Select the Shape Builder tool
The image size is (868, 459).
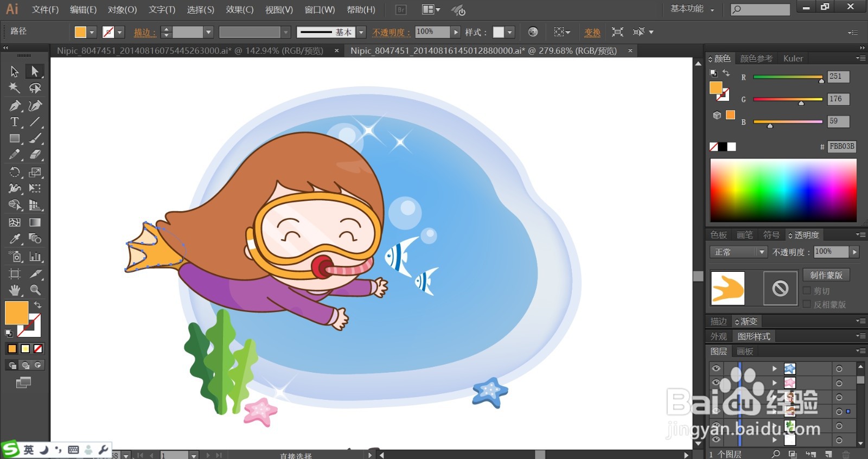pyautogui.click(x=15, y=205)
